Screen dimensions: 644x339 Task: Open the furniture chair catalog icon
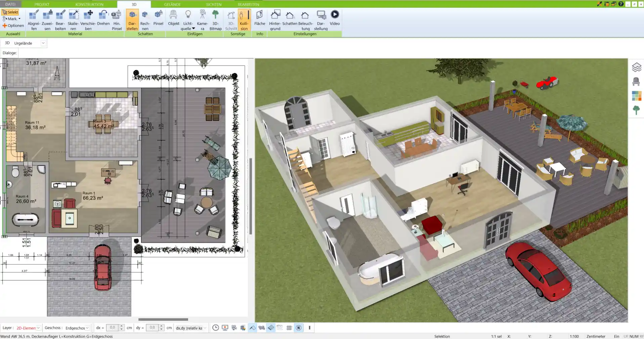pos(636,82)
